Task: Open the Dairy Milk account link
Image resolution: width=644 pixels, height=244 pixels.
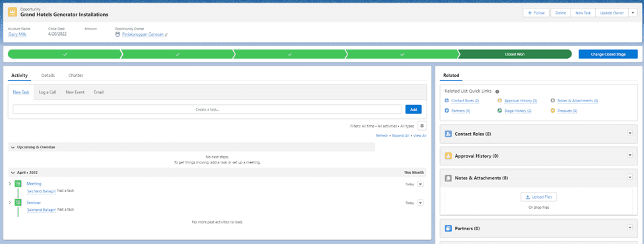Action: (x=17, y=34)
